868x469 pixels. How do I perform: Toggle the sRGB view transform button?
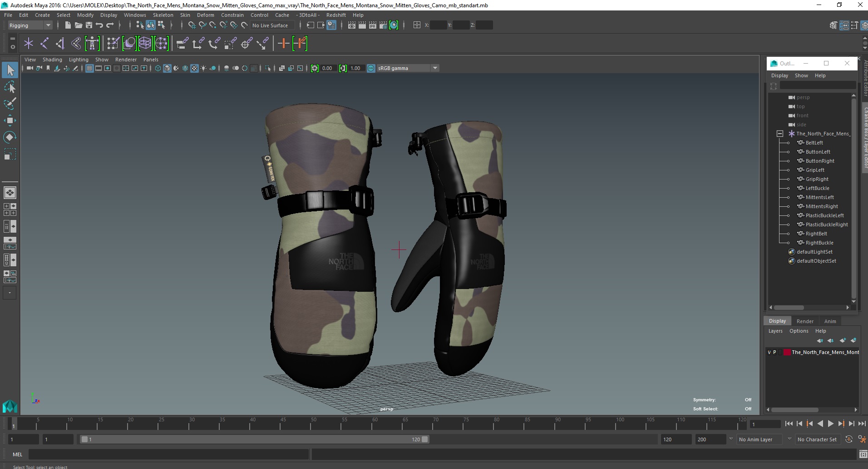point(371,68)
